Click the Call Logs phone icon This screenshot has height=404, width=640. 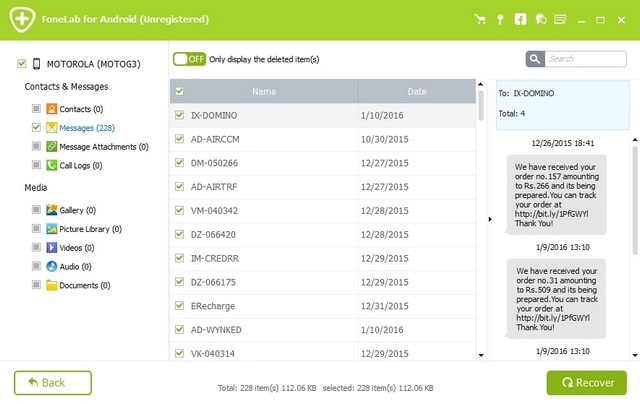click(51, 165)
